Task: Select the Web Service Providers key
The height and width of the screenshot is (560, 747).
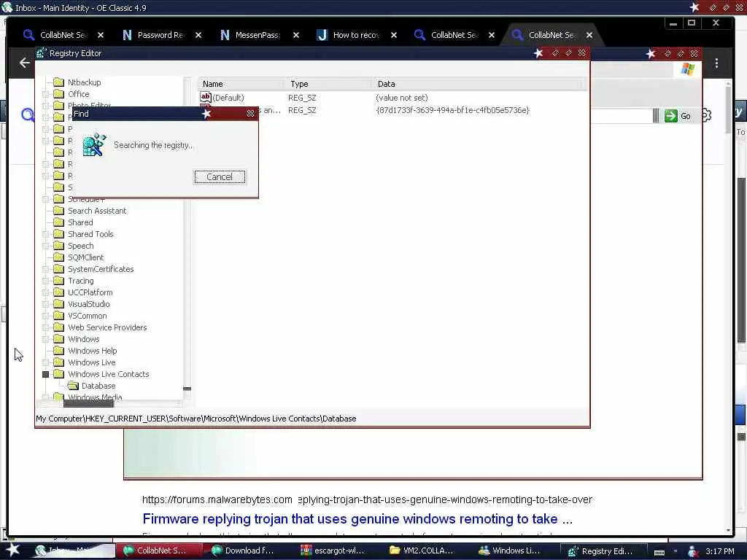Action: click(107, 327)
